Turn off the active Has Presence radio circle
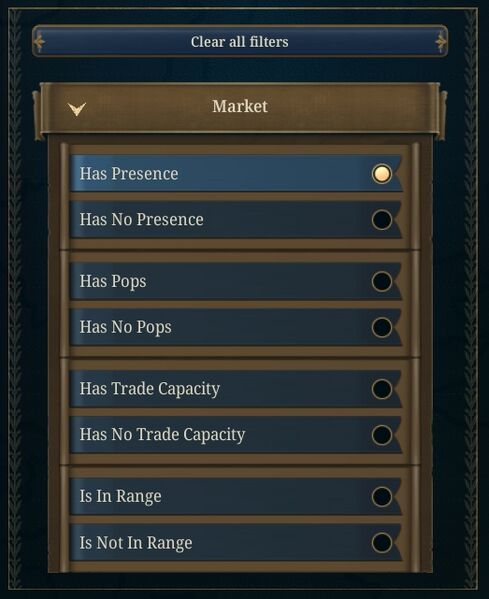The width and height of the screenshot is (489, 599). pyautogui.click(x=382, y=174)
